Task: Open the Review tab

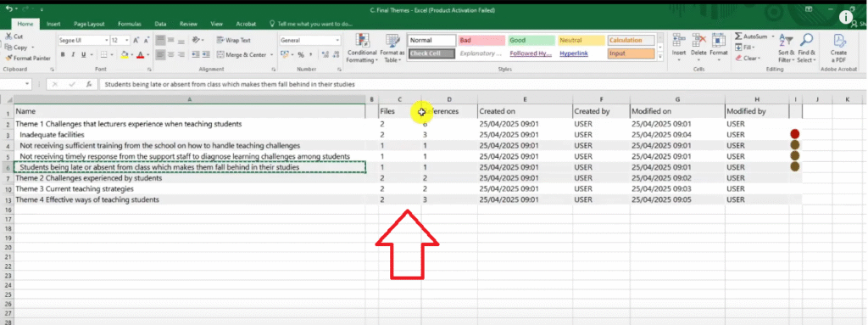Action: [188, 24]
